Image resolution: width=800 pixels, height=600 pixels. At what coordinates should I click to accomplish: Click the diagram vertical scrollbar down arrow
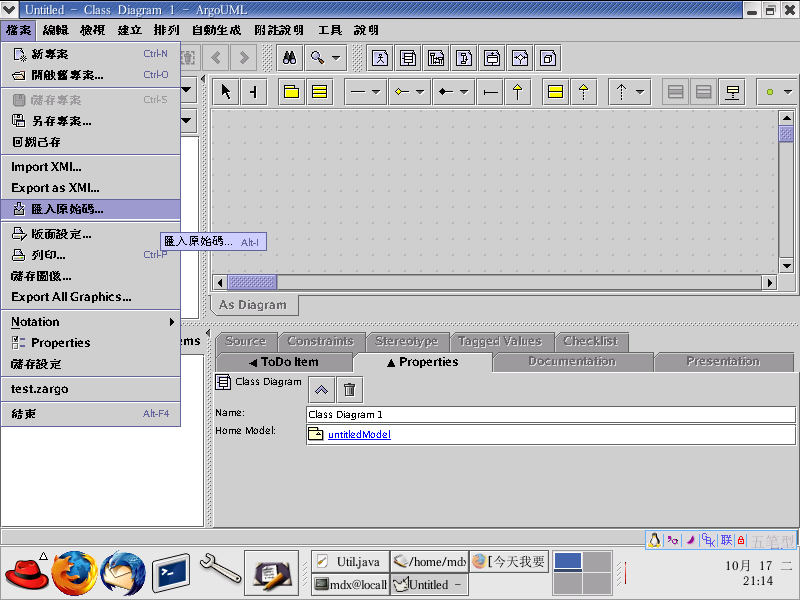tap(786, 265)
